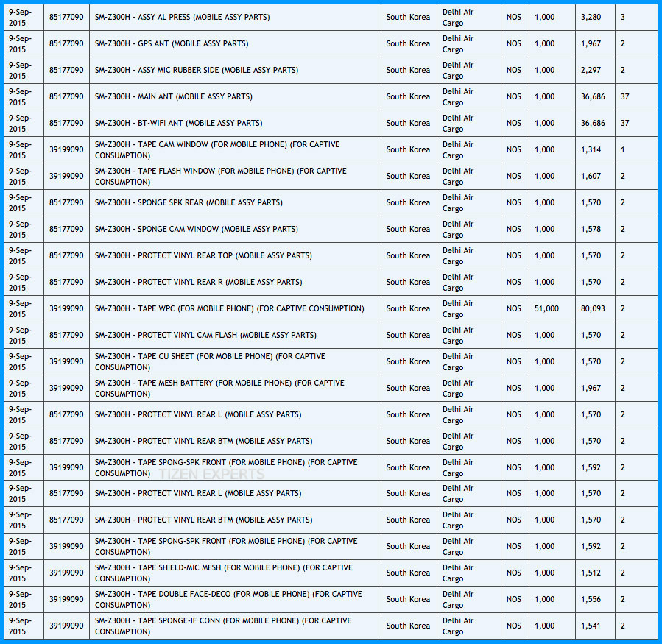
Task: Select the SPONGE SPK REAR description
Action: coord(189,202)
